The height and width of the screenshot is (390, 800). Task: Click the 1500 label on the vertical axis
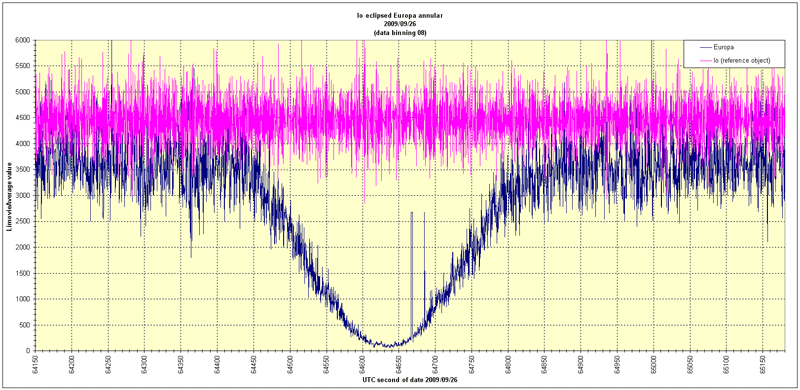point(25,273)
